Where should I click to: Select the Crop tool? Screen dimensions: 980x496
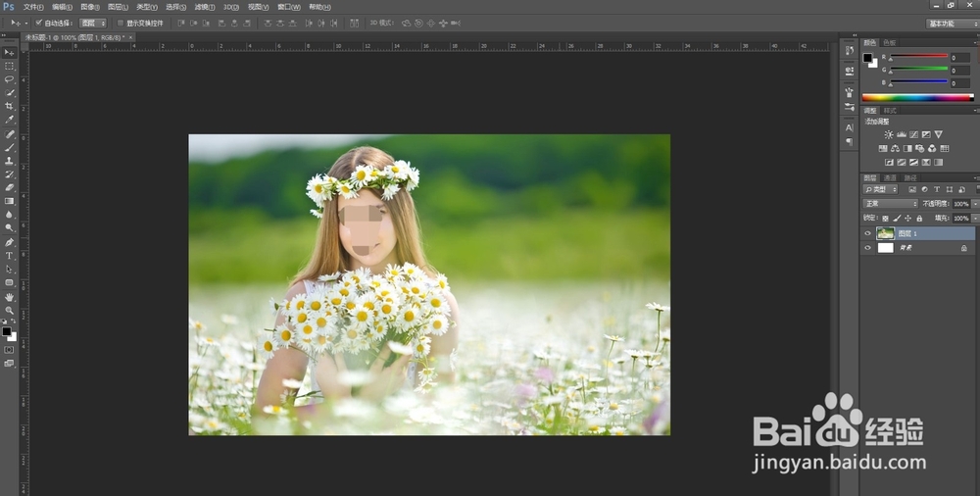(10, 106)
